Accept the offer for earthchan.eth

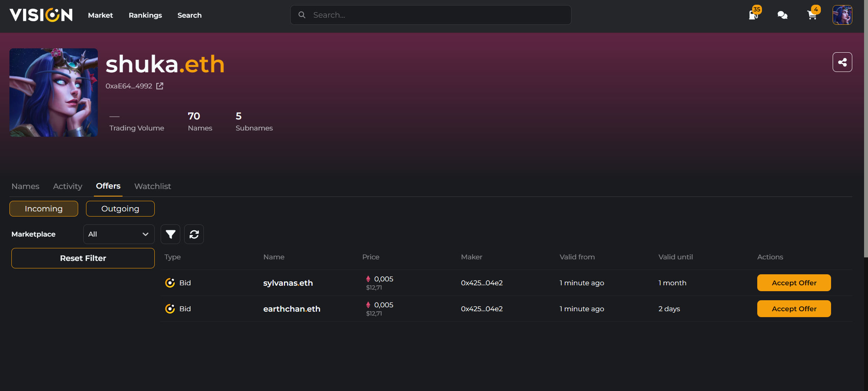[x=794, y=309]
